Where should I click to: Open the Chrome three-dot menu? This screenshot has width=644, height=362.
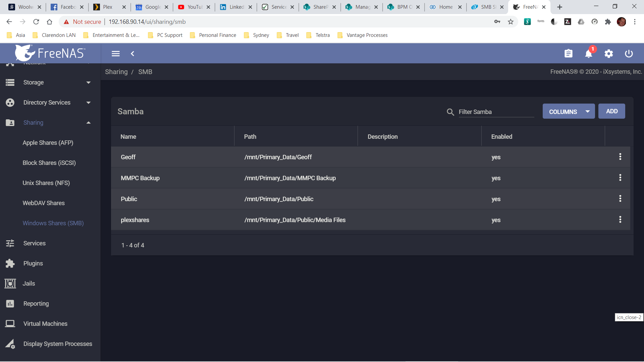[635, 22]
